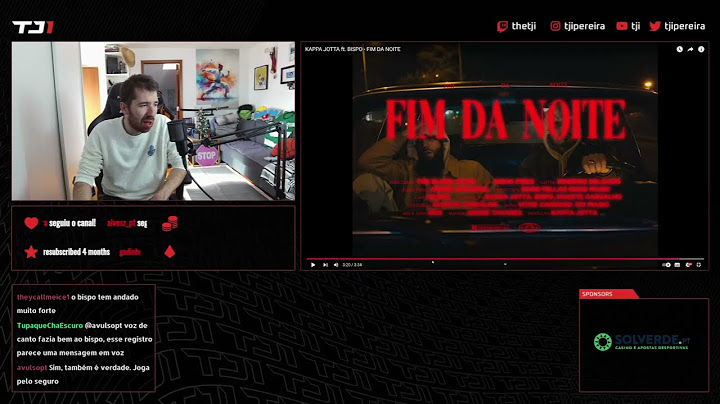The width and height of the screenshot is (720, 404).
Task: Click 'Sim, também é verdade' chat message
Action: [x=90, y=368]
